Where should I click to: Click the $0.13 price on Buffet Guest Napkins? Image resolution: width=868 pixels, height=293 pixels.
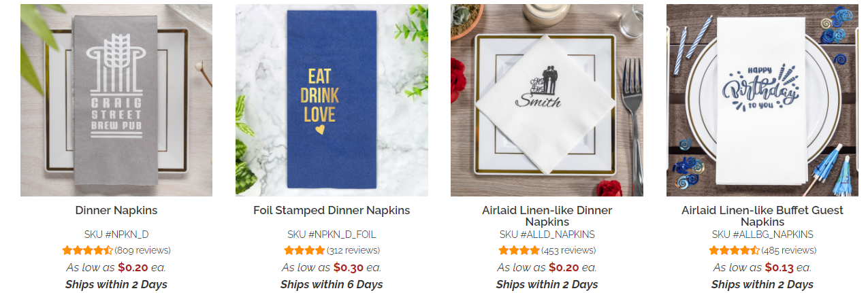[779, 267]
